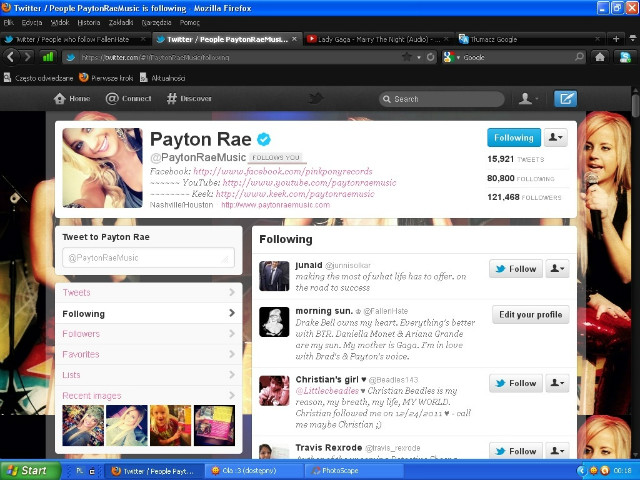This screenshot has height=480, width=640.
Task: Click the green signal bars icon in toolbar
Action: [48, 57]
